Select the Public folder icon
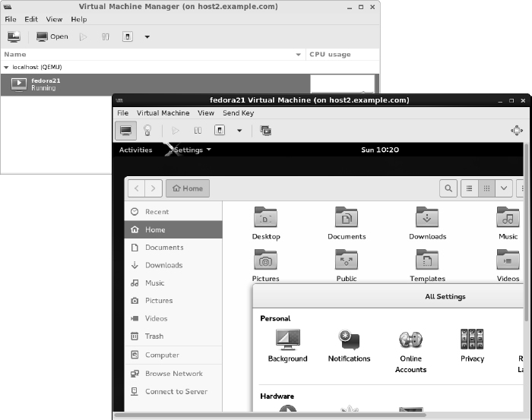 (x=347, y=260)
